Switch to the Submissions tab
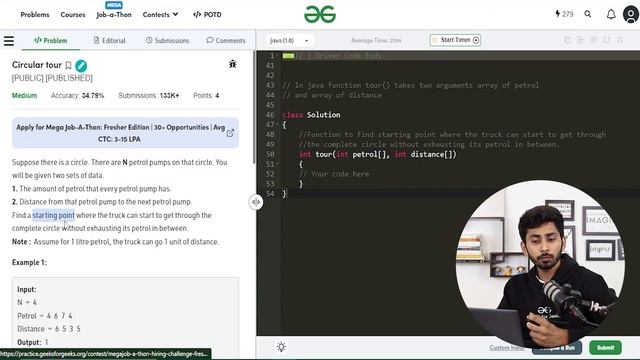This screenshot has width=640, height=360. click(167, 40)
